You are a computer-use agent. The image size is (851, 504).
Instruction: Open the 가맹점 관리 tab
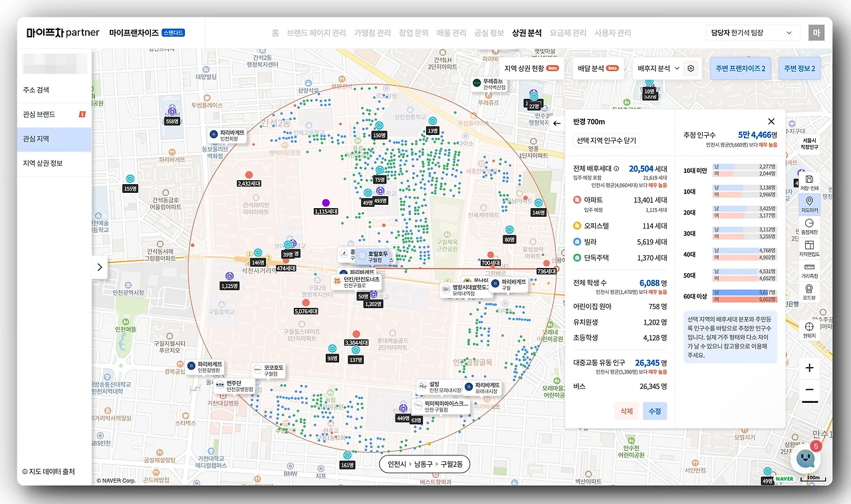[x=372, y=33]
